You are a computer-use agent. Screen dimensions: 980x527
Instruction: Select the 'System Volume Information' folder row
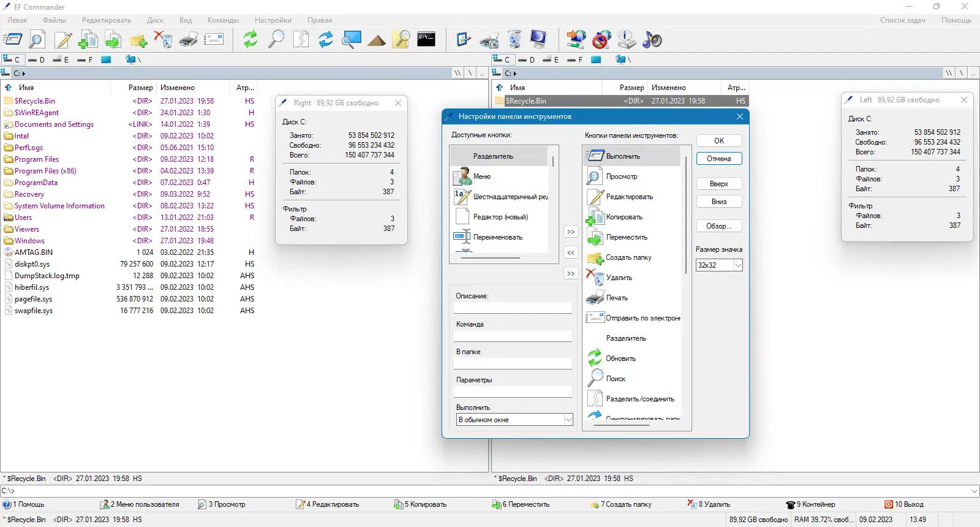point(59,206)
